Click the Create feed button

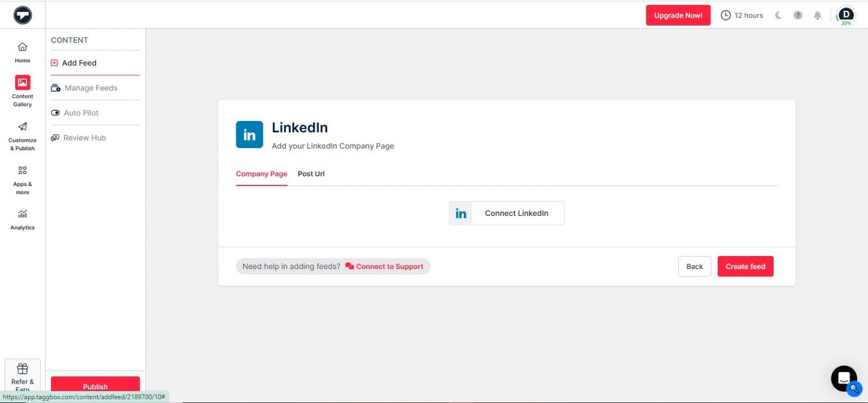tap(745, 266)
